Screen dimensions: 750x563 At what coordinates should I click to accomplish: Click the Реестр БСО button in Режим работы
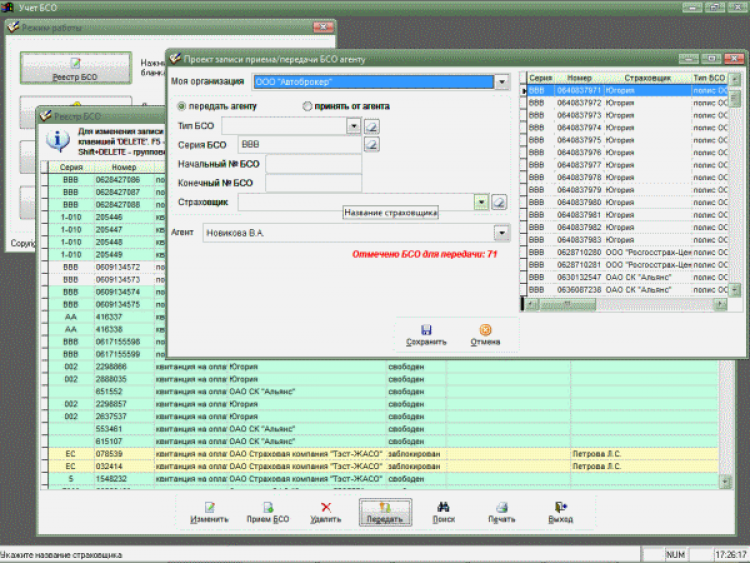tap(75, 66)
